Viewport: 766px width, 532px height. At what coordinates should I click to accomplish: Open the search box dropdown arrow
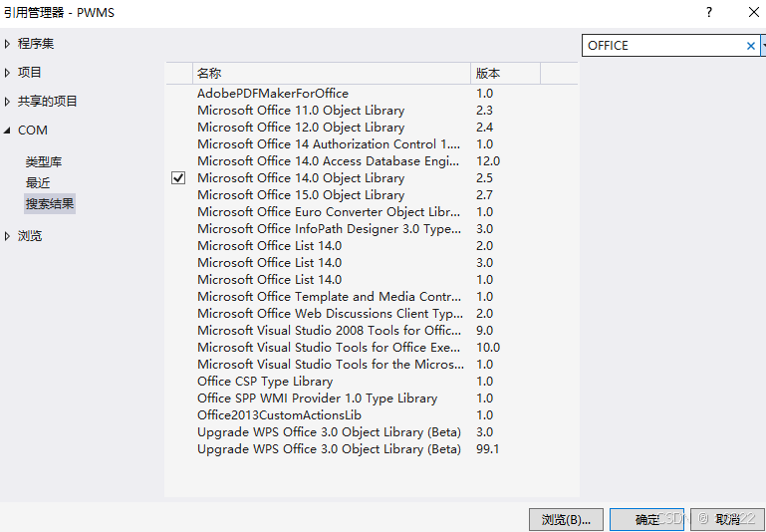pyautogui.click(x=763, y=46)
